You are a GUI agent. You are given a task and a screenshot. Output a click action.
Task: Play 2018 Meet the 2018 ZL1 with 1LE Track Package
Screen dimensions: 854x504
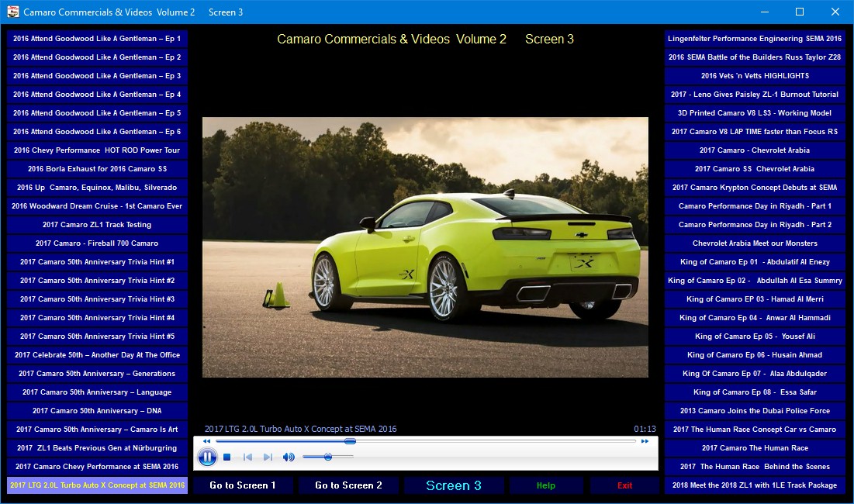[755, 485]
